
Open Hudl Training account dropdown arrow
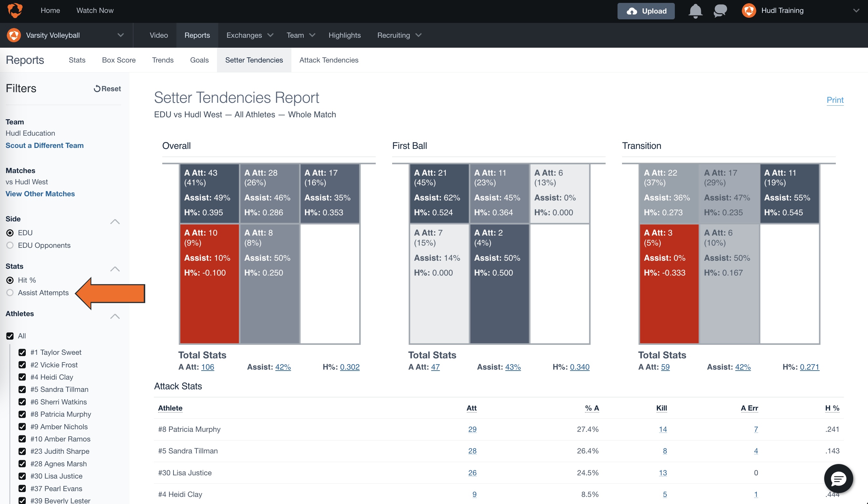coord(856,11)
